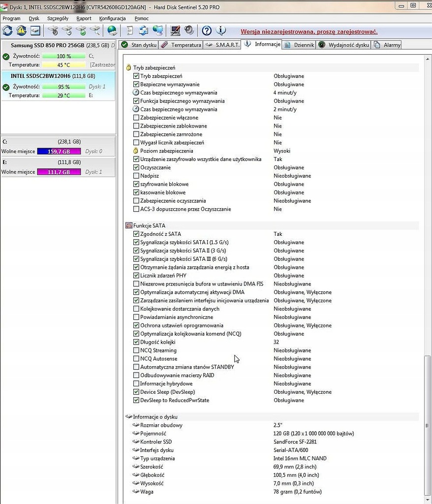The height and width of the screenshot is (504, 432).
Task: Open the Pomoc menu
Action: tap(141, 19)
